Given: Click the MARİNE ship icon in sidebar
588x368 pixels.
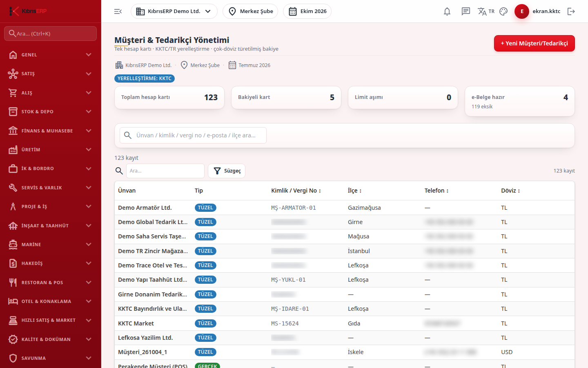Looking at the screenshot, I should click(x=13, y=245).
